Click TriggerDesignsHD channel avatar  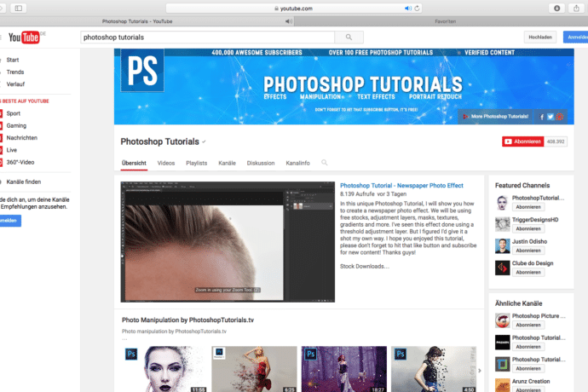pyautogui.click(x=502, y=224)
